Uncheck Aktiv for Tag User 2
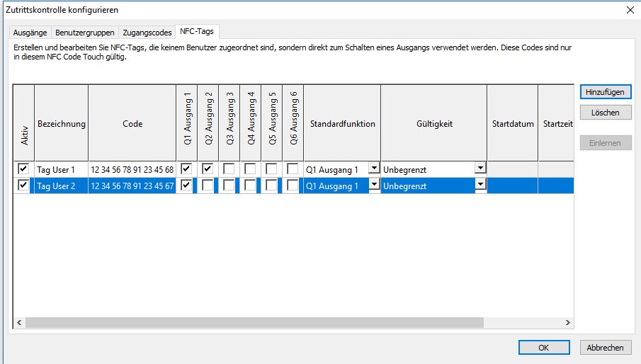 (x=23, y=185)
